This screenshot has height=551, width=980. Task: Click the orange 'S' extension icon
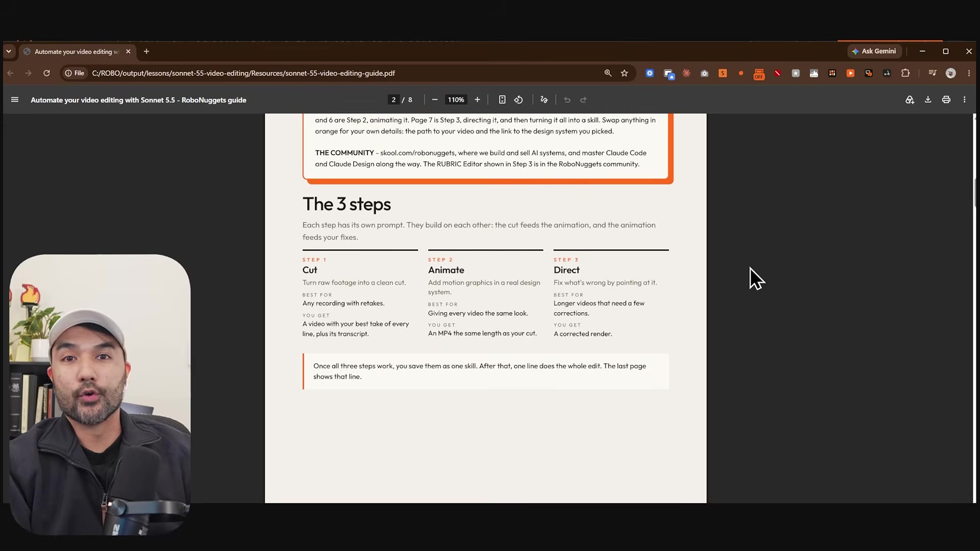coord(723,73)
